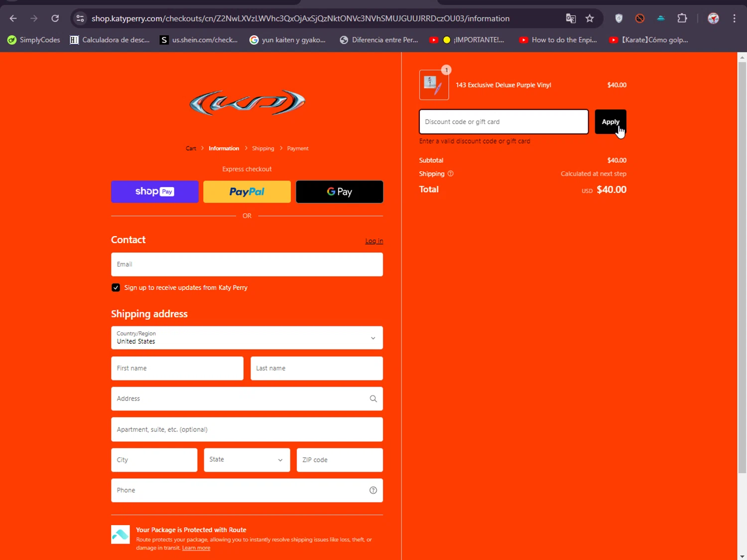Open the Chrome three-dot menu
This screenshot has height=560, width=747.
735,18
